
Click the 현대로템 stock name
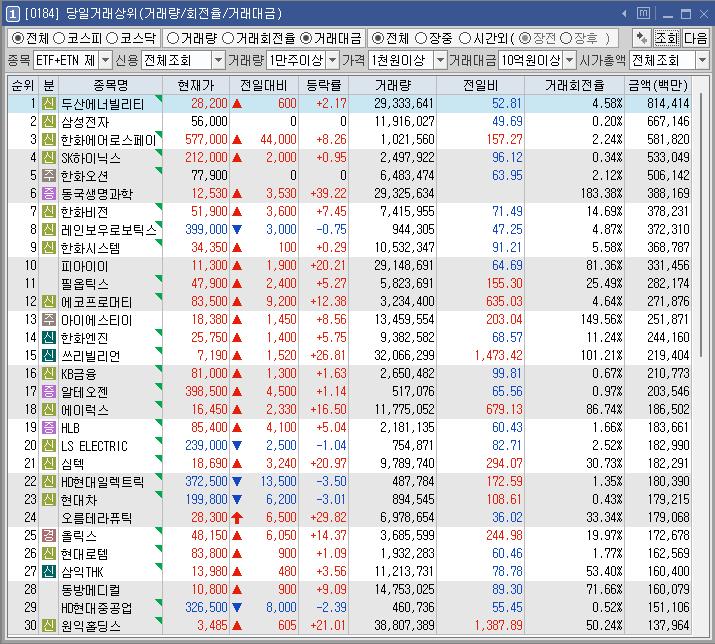(85, 554)
